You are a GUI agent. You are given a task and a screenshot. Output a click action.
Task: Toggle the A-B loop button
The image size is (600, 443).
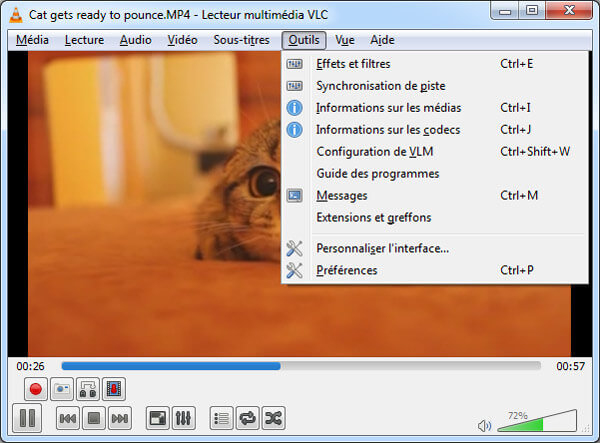(x=88, y=389)
